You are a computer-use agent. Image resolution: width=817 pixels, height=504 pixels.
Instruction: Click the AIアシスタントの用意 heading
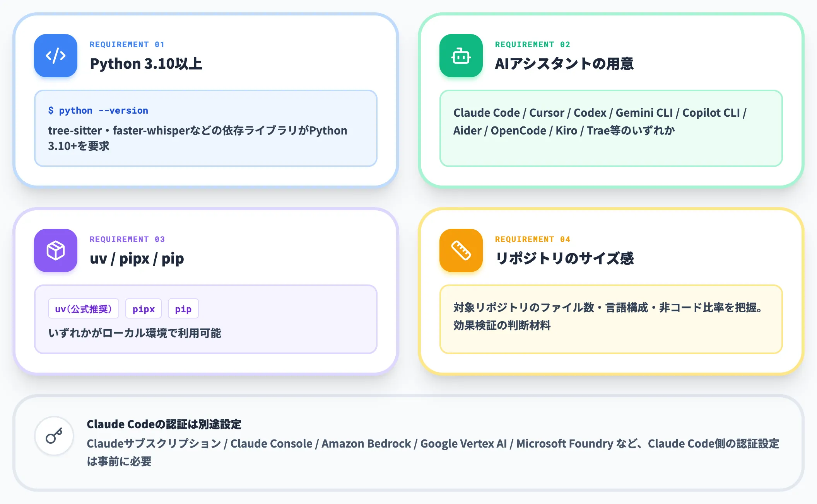click(x=564, y=64)
